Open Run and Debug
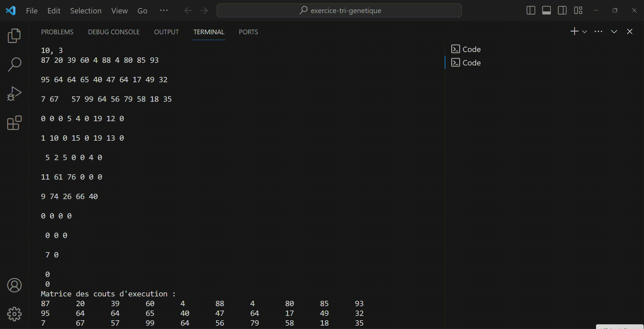Viewport: 644px width, 329px height. click(14, 94)
